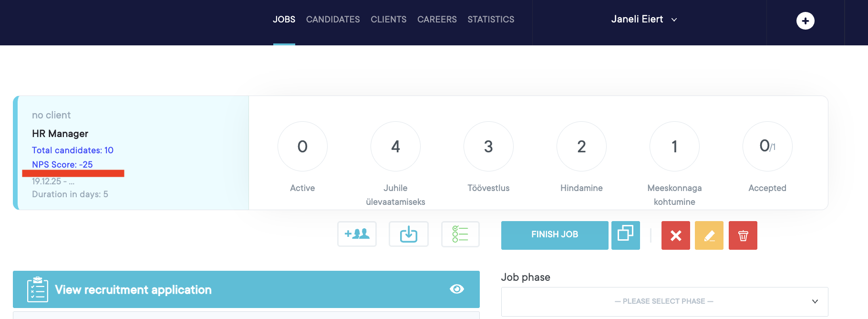This screenshot has width=868, height=319.
Task: Click the yellow edit pencil button
Action: 709,235
